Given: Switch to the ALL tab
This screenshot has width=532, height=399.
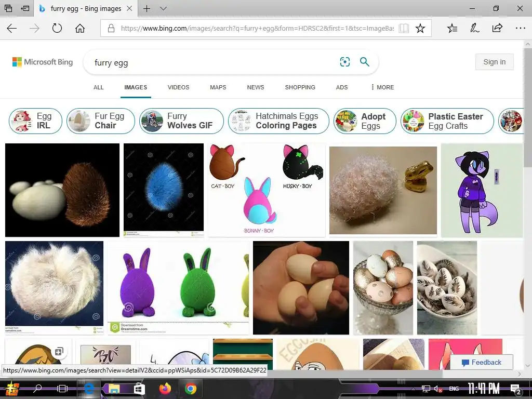Looking at the screenshot, I should (98, 87).
